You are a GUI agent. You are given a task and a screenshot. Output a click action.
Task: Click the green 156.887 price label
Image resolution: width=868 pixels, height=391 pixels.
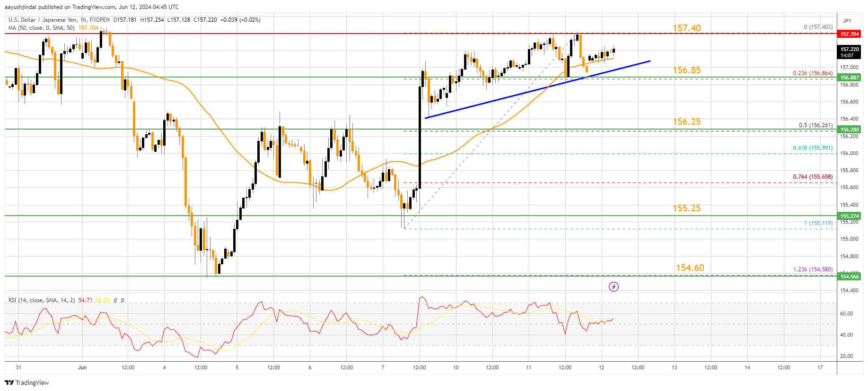[850, 78]
